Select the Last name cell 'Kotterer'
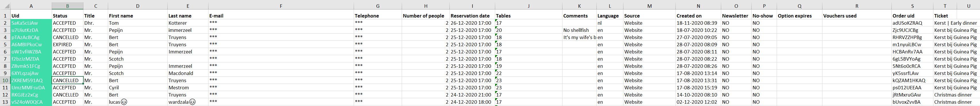 point(187,23)
